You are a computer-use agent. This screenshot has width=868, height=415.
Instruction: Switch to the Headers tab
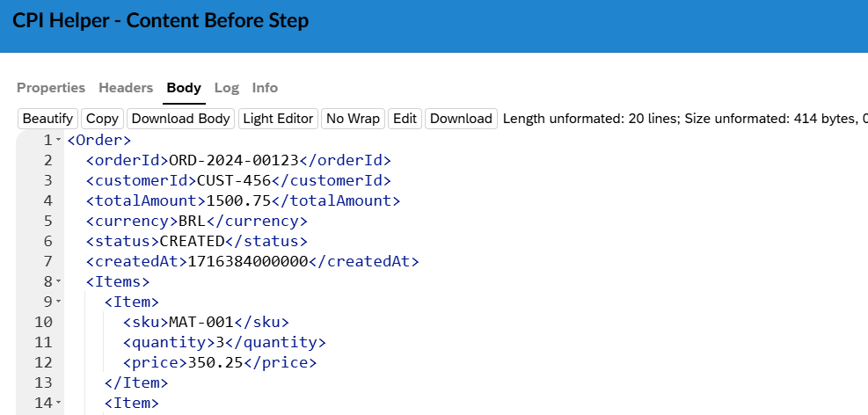tap(126, 88)
